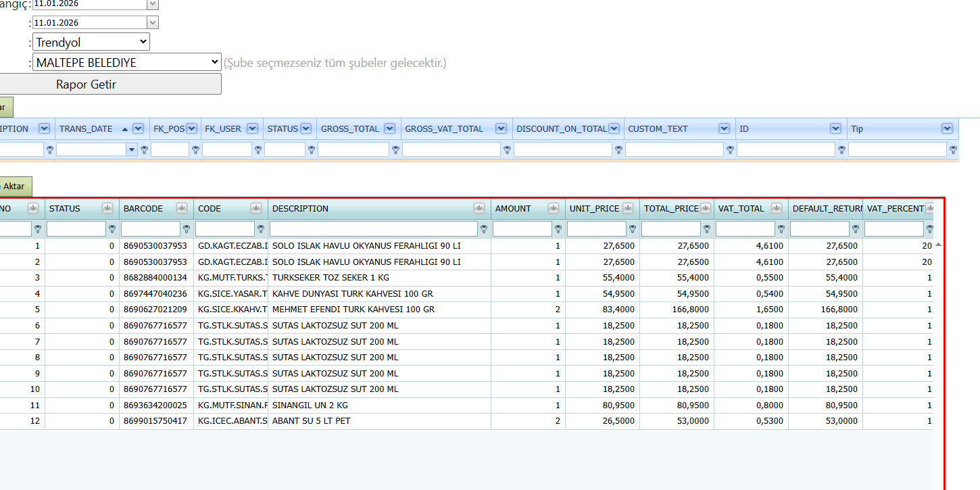Click unit price cell 83,4000

(x=602, y=310)
